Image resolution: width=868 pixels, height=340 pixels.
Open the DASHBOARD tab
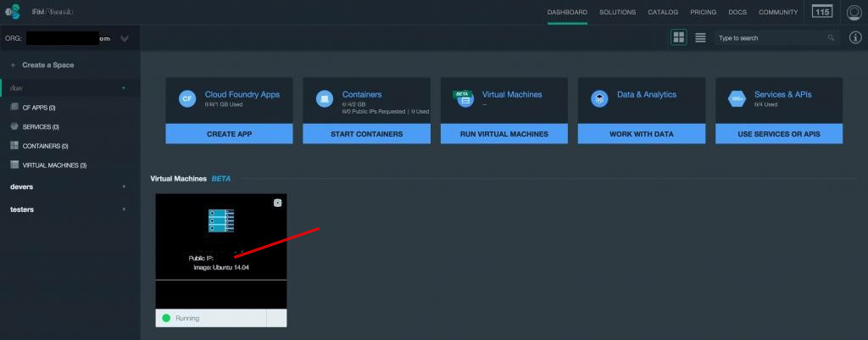coord(567,12)
